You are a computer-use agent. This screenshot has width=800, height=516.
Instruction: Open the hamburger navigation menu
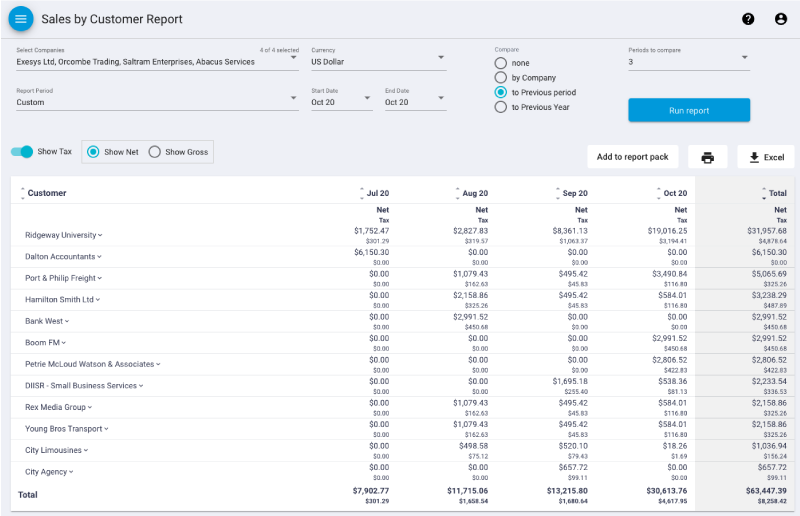tap(21, 19)
